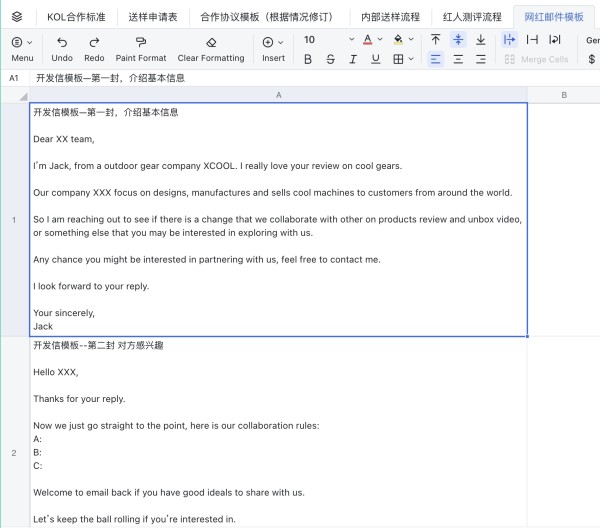Image resolution: width=600 pixels, height=528 pixels.
Task: Click the currency dollar format icon
Action: [592, 59]
